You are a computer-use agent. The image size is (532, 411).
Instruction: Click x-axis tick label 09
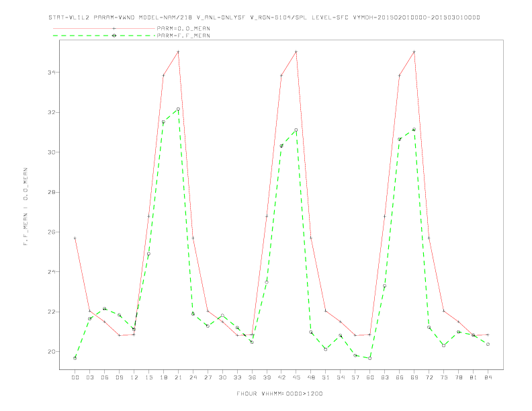[x=119, y=377]
